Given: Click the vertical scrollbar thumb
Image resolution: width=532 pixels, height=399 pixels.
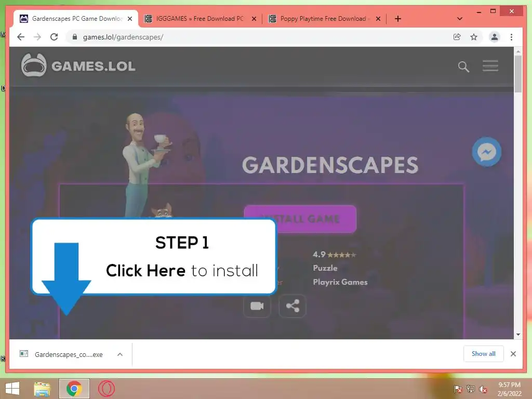Looking at the screenshot, I should tap(518, 74).
